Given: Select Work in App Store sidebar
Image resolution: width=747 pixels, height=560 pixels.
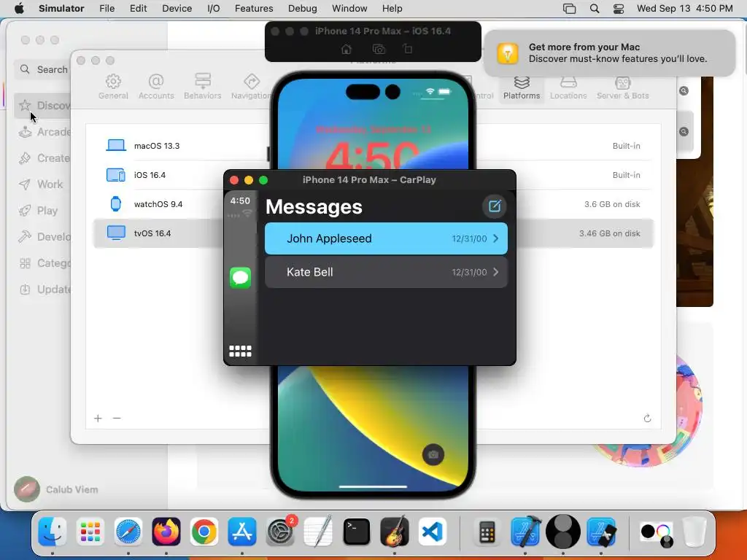Looking at the screenshot, I should [x=41, y=184].
